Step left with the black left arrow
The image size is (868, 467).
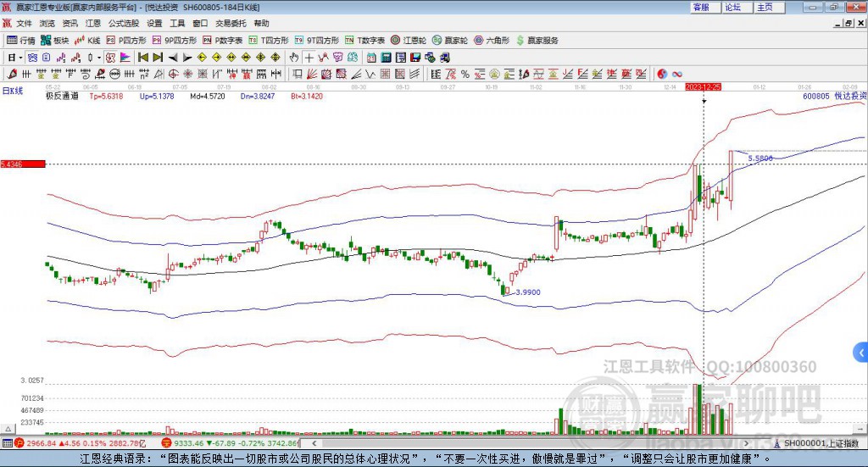[x=173, y=58]
